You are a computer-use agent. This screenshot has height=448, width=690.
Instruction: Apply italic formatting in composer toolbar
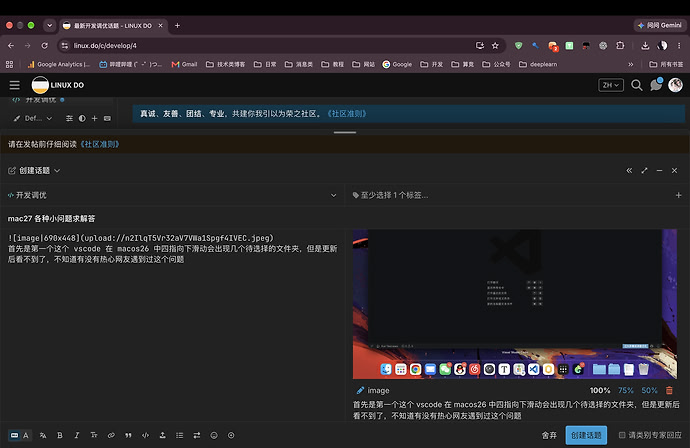point(77,435)
